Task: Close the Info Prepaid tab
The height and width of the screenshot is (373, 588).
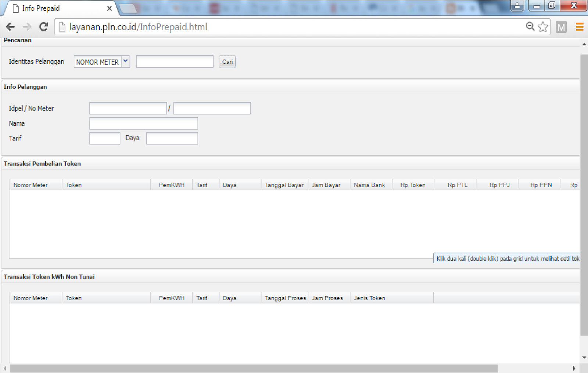Action: pos(109,8)
